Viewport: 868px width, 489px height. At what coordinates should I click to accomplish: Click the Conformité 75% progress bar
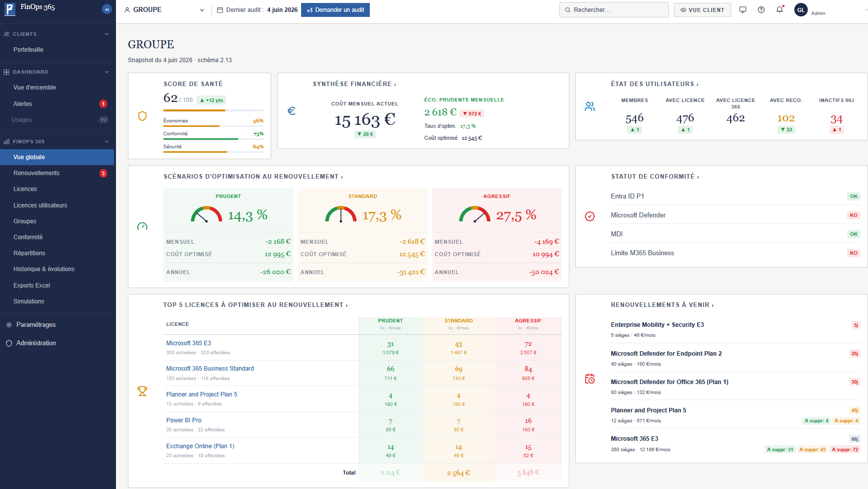coord(214,139)
